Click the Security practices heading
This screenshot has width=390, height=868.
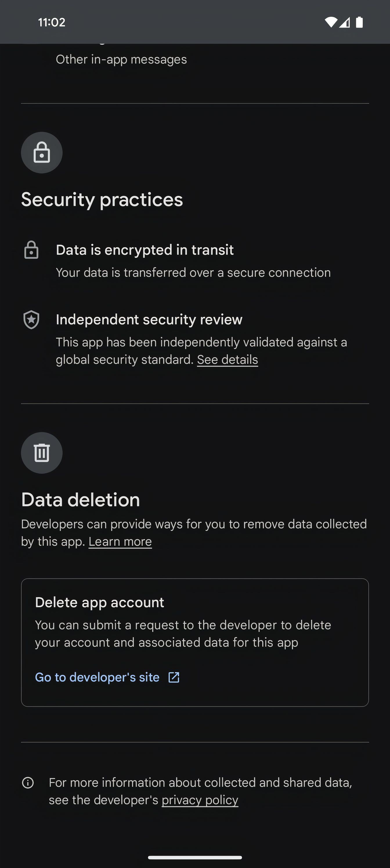[102, 199]
